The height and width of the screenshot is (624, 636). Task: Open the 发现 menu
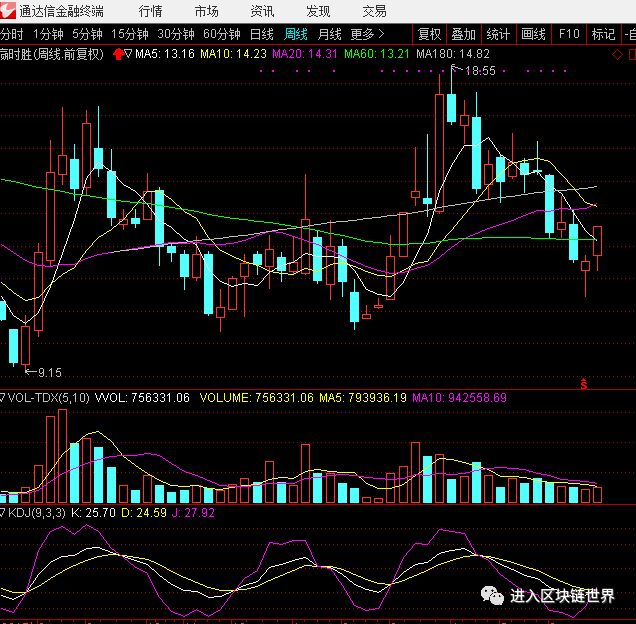point(318,11)
